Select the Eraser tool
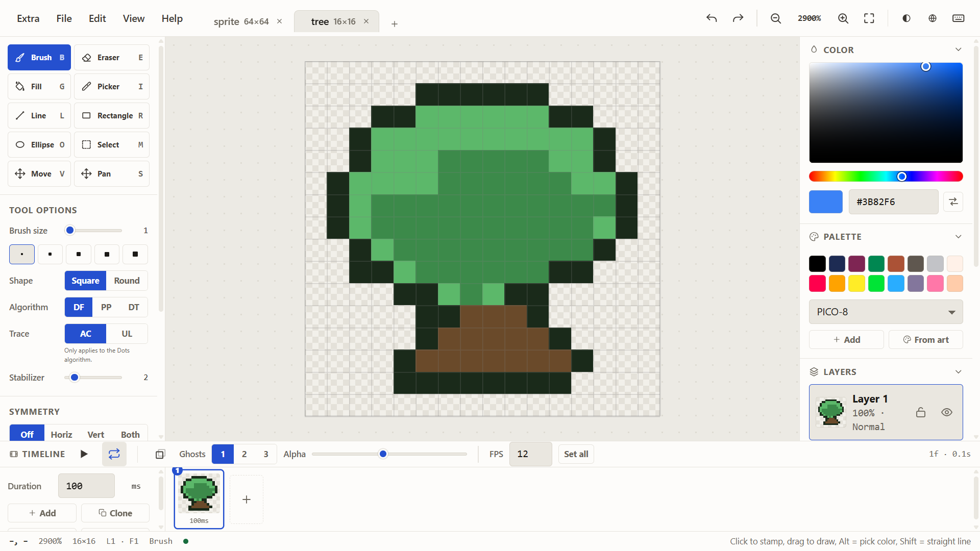Image resolution: width=980 pixels, height=551 pixels. coord(112,58)
